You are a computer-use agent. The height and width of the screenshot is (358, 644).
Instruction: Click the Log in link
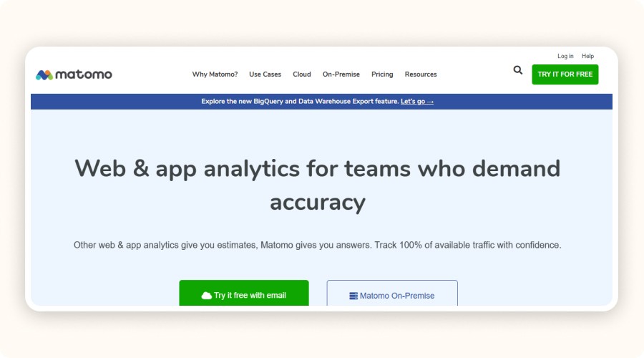point(565,56)
